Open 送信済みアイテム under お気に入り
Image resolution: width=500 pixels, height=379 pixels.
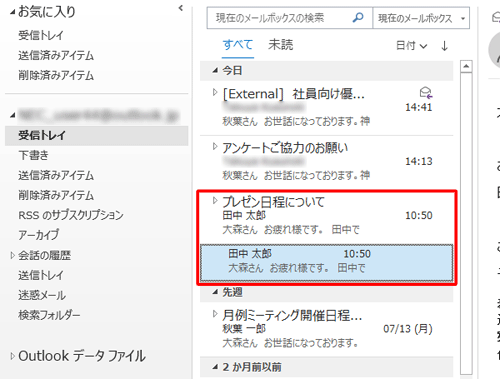(x=56, y=55)
